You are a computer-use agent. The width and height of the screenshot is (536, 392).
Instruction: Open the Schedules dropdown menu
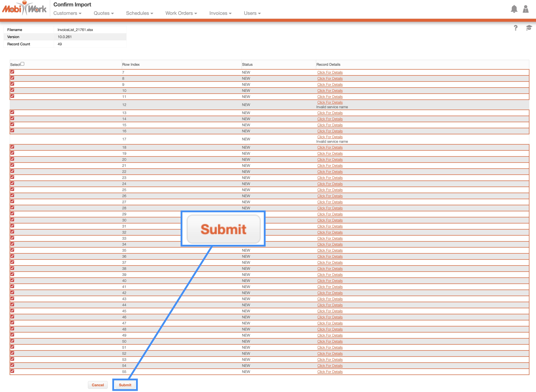[x=139, y=13]
